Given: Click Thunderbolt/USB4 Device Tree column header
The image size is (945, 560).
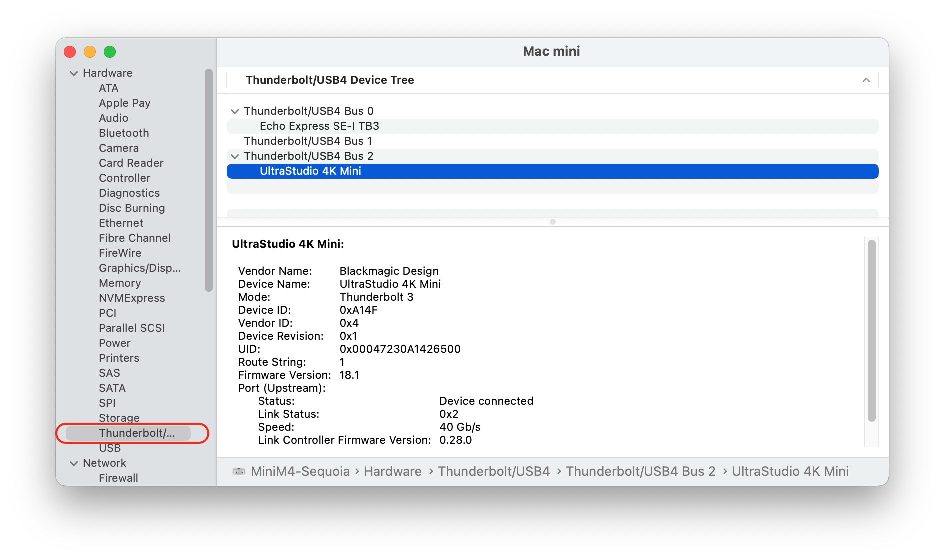Looking at the screenshot, I should coord(552,80).
